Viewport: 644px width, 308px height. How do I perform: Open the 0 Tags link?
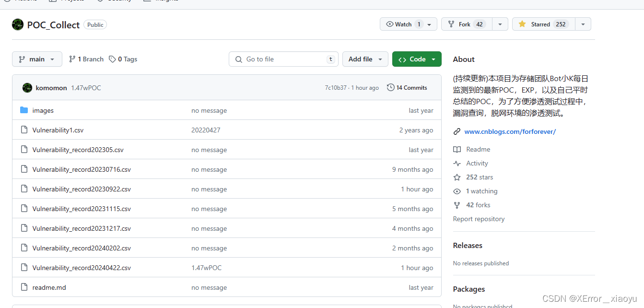tap(123, 59)
